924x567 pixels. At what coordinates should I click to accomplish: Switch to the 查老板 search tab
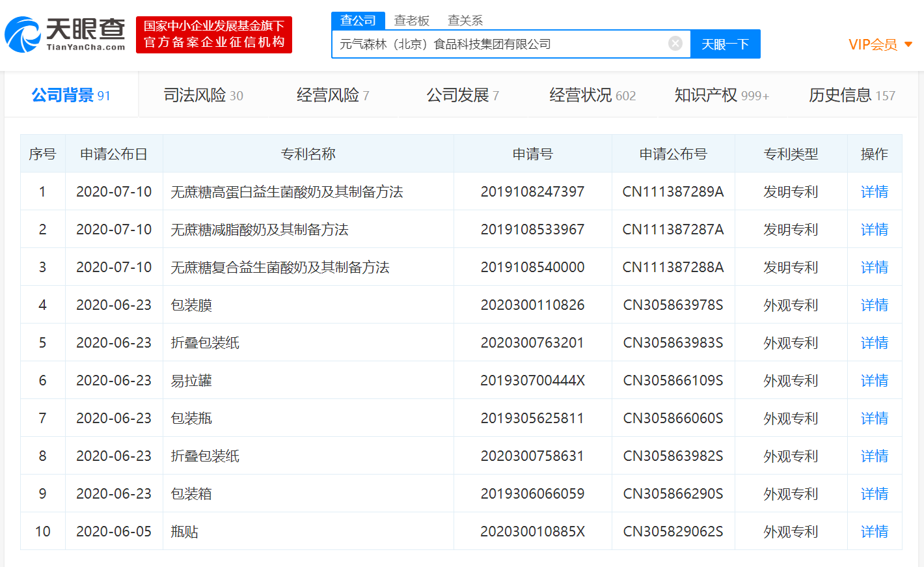(x=409, y=20)
